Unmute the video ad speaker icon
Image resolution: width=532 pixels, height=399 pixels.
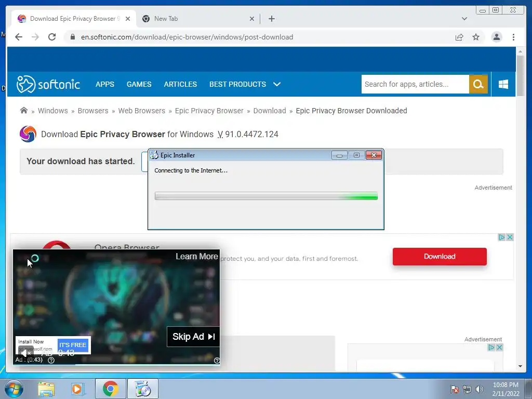click(26, 353)
